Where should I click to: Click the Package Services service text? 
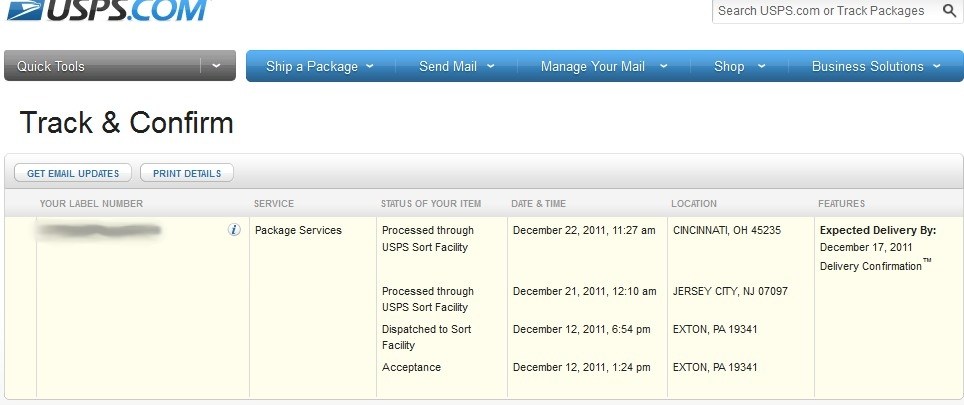tap(298, 230)
